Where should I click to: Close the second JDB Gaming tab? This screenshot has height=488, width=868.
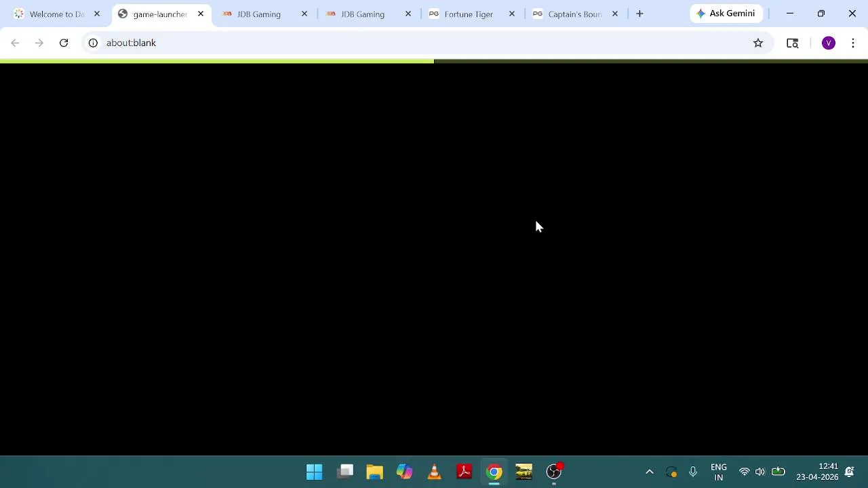[408, 14]
